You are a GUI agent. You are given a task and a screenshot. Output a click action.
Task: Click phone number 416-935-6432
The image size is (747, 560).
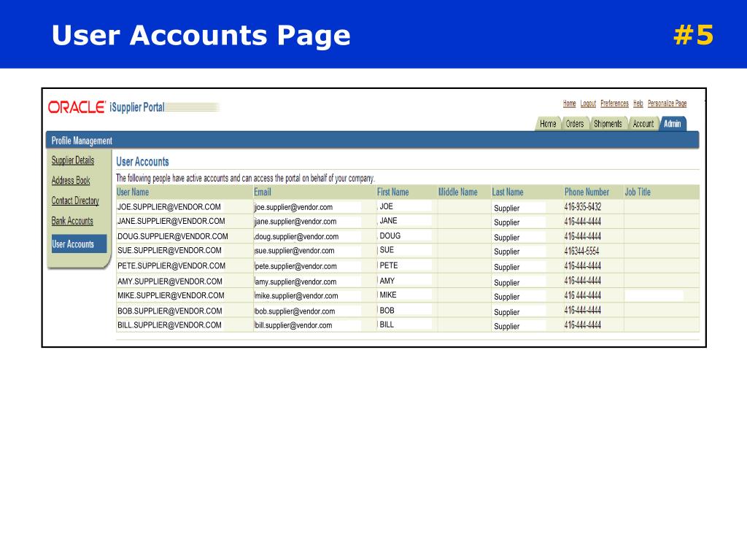[x=583, y=206]
